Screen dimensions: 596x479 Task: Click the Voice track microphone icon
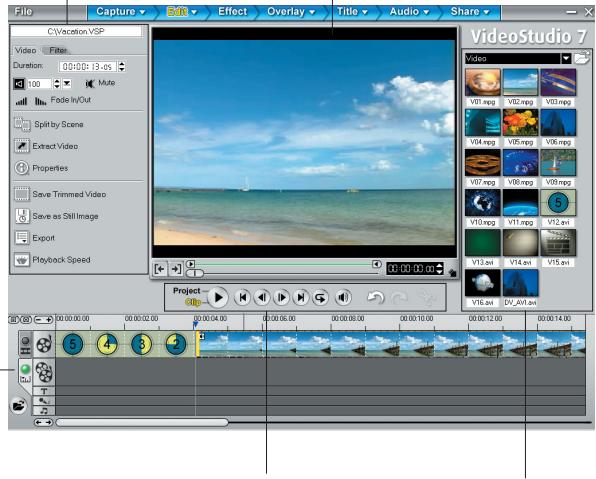(x=44, y=401)
